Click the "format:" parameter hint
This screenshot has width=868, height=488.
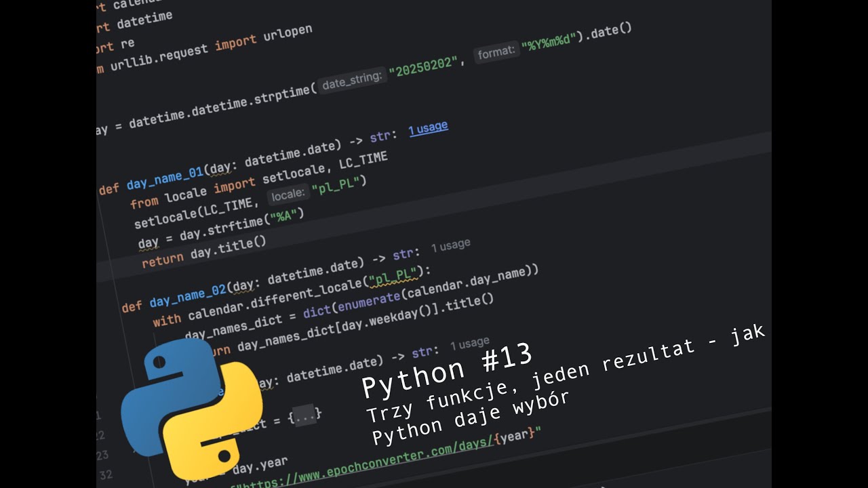tap(497, 52)
